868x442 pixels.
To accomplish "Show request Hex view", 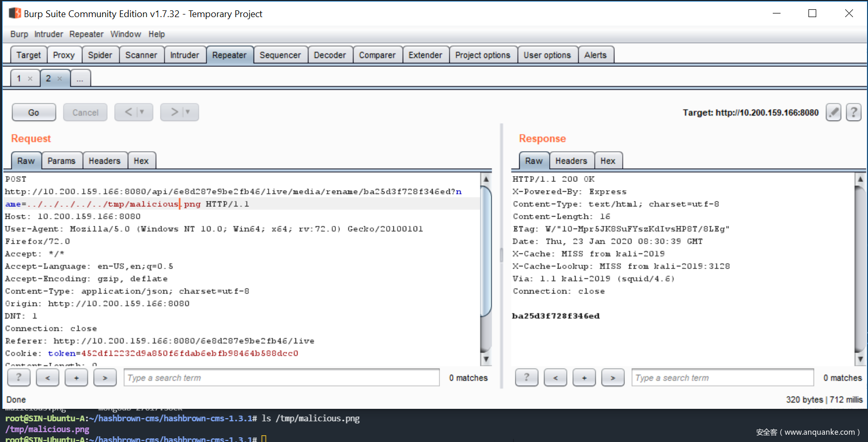I will click(x=141, y=161).
